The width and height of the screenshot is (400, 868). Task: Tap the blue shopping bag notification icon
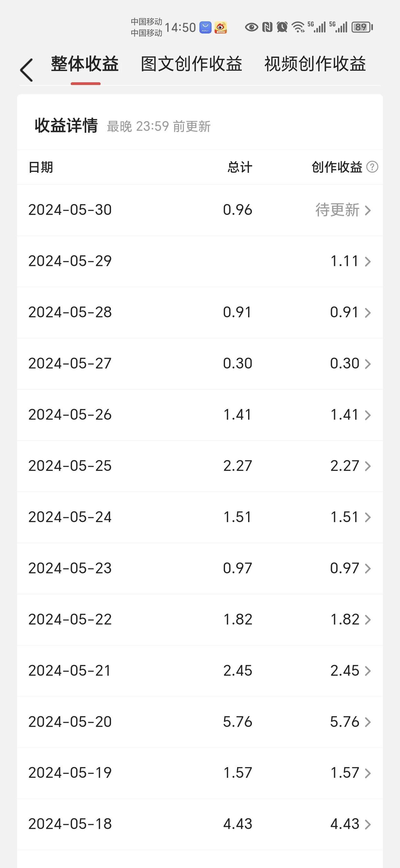pyautogui.click(x=206, y=27)
